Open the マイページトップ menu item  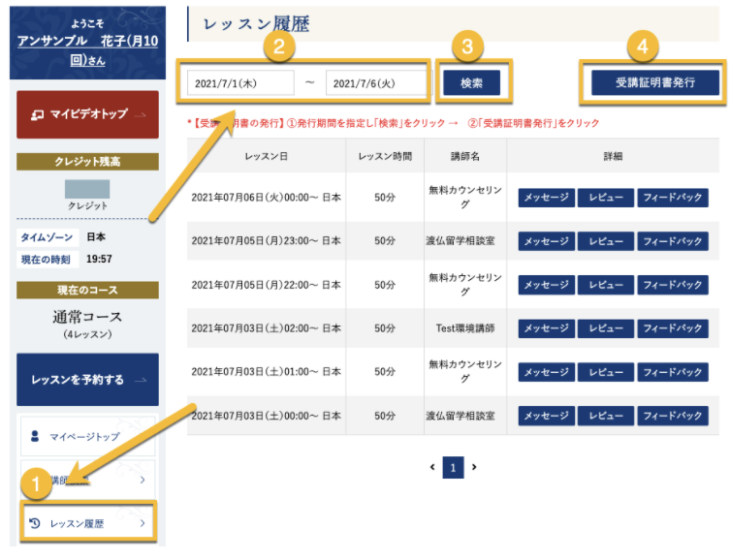click(x=87, y=436)
